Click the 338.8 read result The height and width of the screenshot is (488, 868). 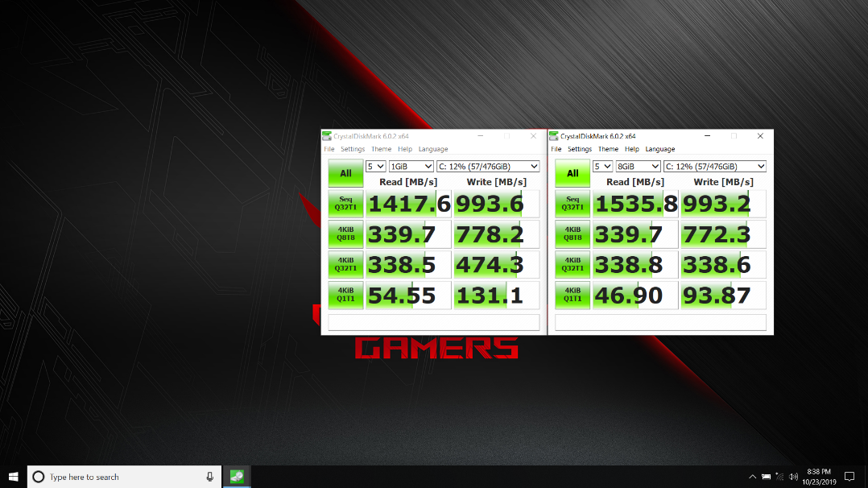635,264
